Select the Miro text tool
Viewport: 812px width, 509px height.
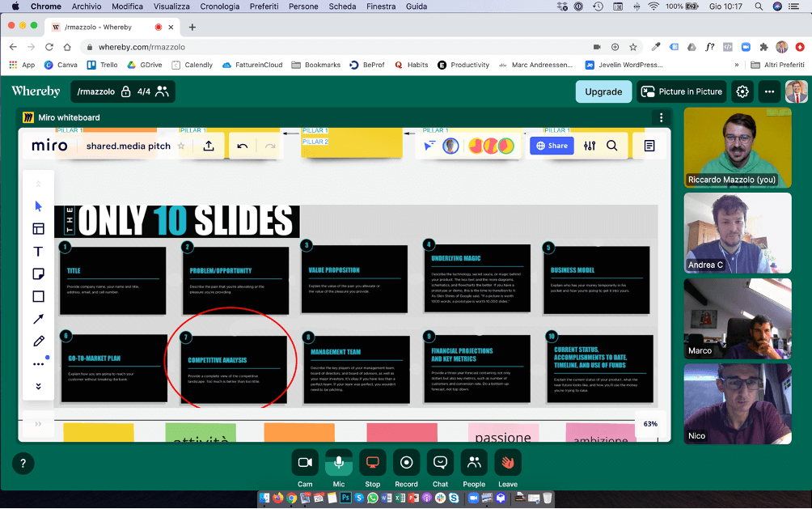point(38,252)
